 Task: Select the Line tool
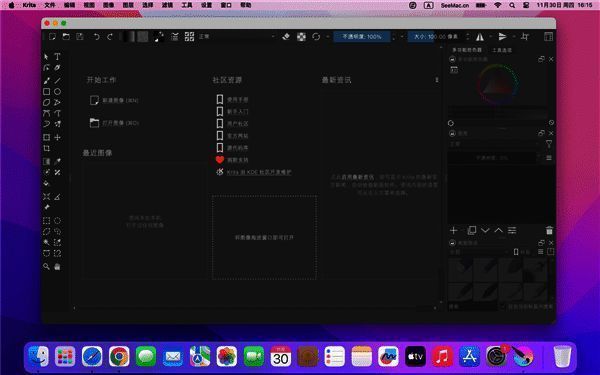57,81
